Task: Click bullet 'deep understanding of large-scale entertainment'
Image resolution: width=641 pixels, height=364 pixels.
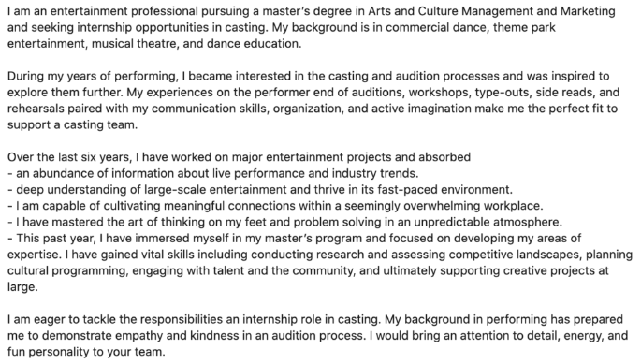Action: [x=259, y=189]
